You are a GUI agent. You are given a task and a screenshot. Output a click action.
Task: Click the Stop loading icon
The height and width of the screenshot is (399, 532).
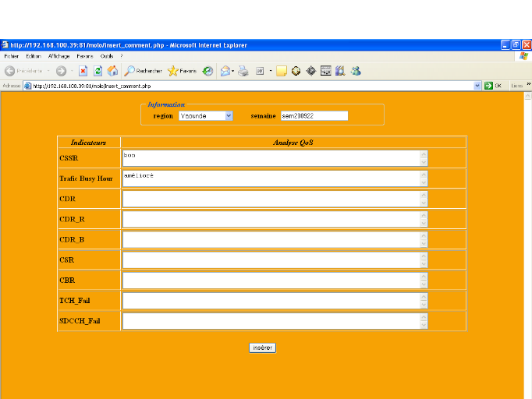(x=83, y=70)
